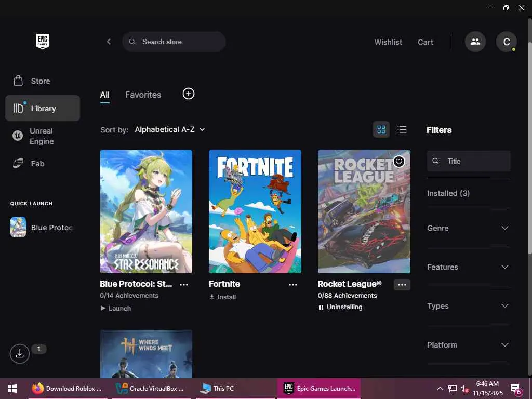Image resolution: width=532 pixels, height=399 pixels.
Task: Switch to grid view layout
Action: (x=381, y=129)
